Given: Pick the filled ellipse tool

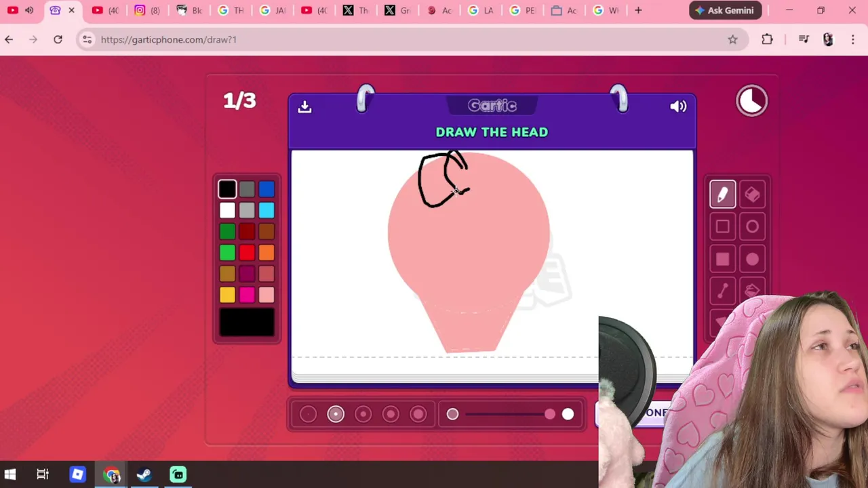Looking at the screenshot, I should click(752, 259).
